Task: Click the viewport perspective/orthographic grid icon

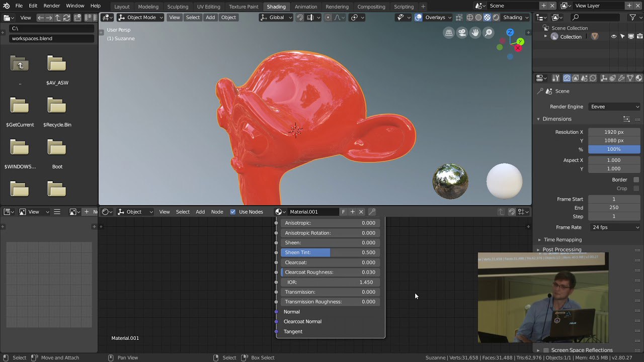Action: pyautogui.click(x=449, y=33)
